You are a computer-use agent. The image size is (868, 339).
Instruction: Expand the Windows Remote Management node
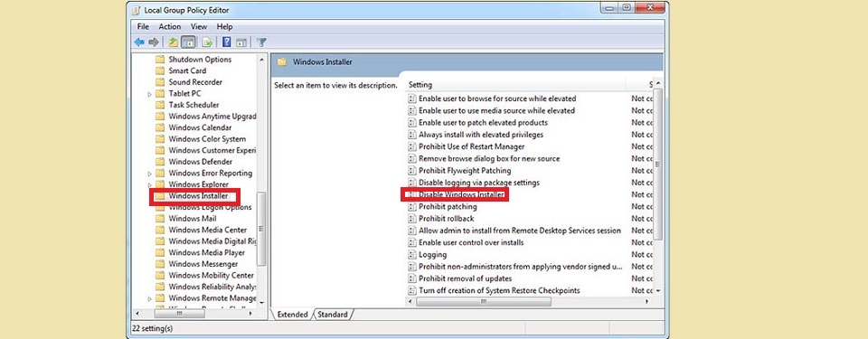pos(149,298)
